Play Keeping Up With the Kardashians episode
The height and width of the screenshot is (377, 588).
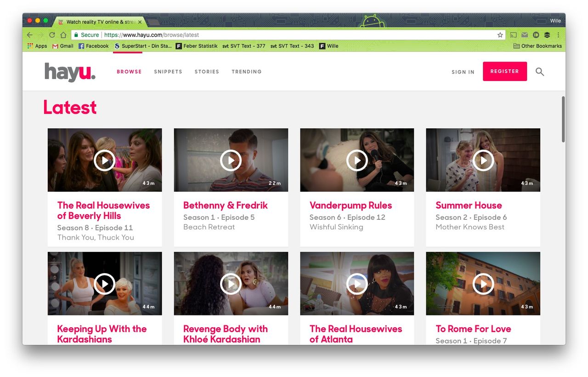tap(105, 284)
